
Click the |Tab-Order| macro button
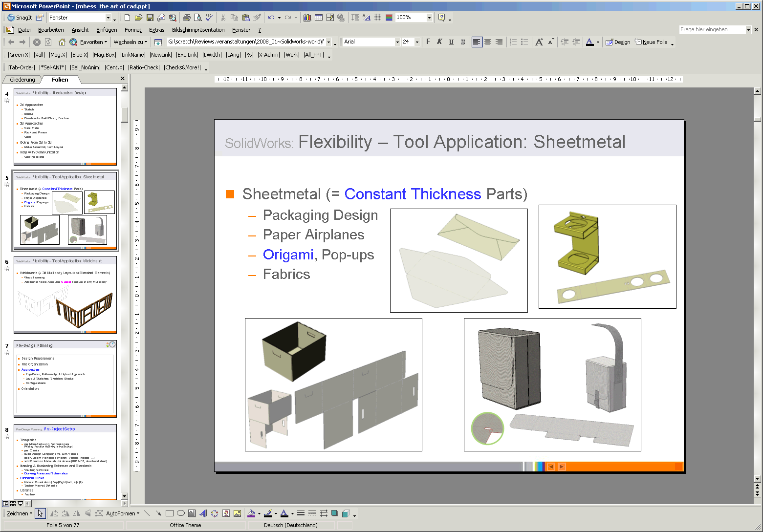pos(21,67)
